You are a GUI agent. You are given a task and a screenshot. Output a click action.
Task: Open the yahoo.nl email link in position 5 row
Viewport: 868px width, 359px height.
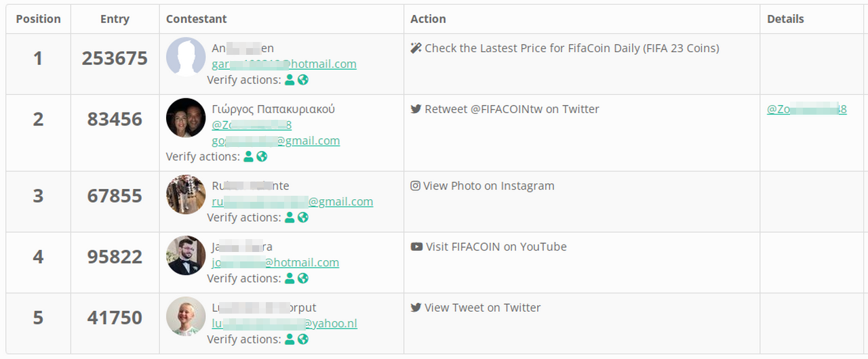point(284,324)
